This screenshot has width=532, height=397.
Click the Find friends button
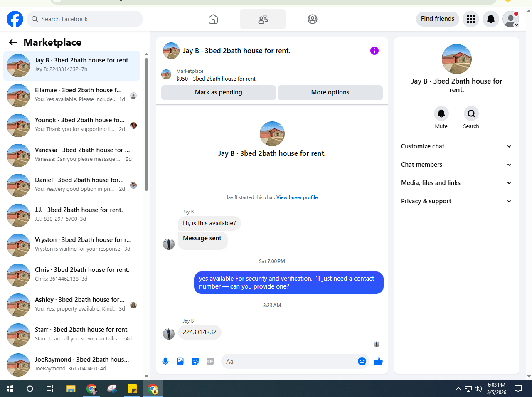point(438,19)
